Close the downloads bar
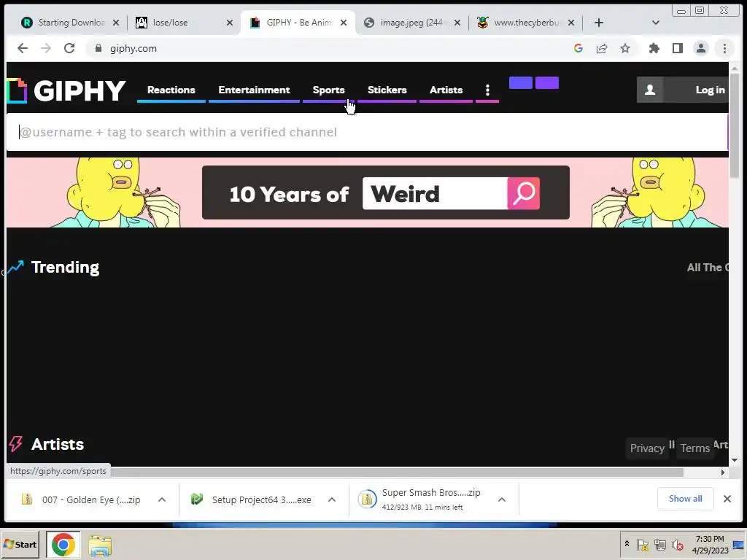 click(727, 499)
